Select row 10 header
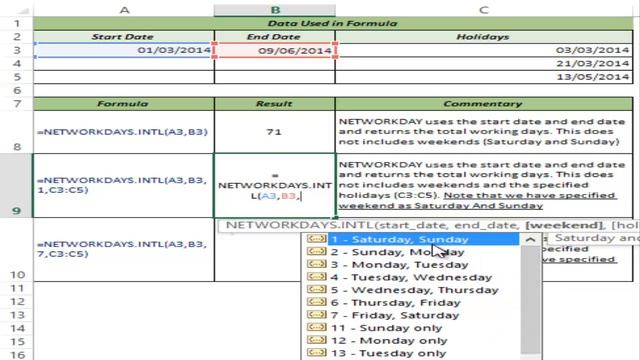This screenshot has height=360, width=640. click(x=17, y=249)
